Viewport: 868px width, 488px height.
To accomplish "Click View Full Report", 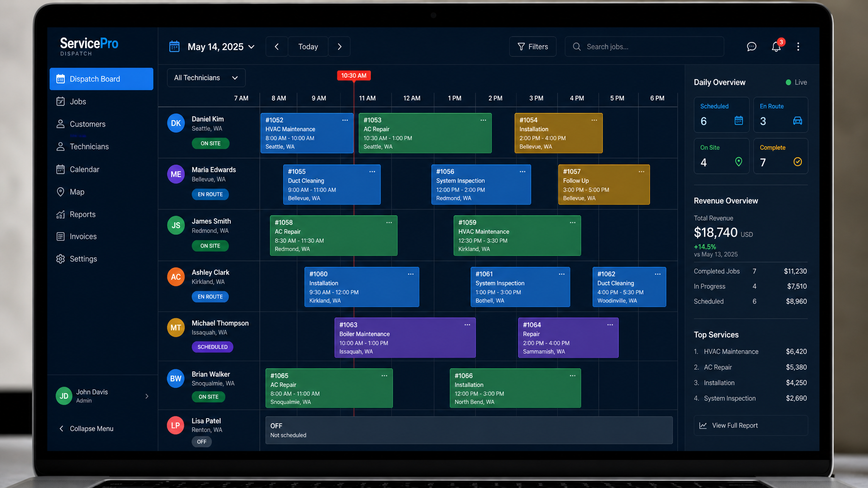I will [x=751, y=425].
